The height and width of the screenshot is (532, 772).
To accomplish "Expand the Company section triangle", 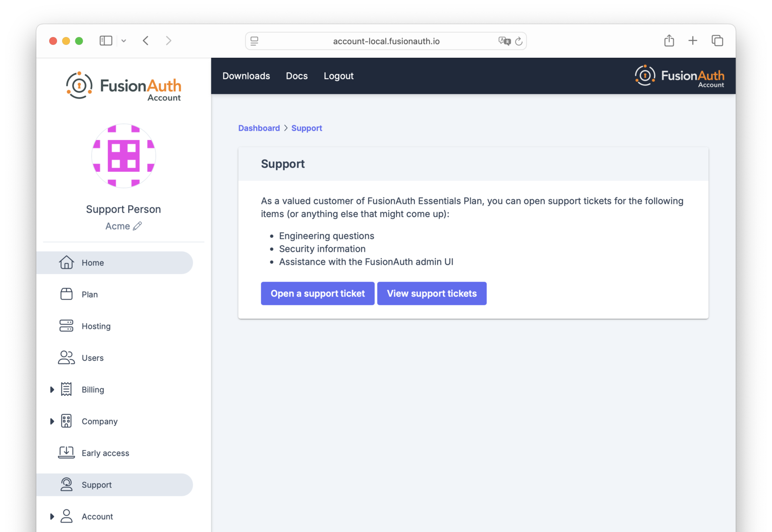I will tap(52, 422).
